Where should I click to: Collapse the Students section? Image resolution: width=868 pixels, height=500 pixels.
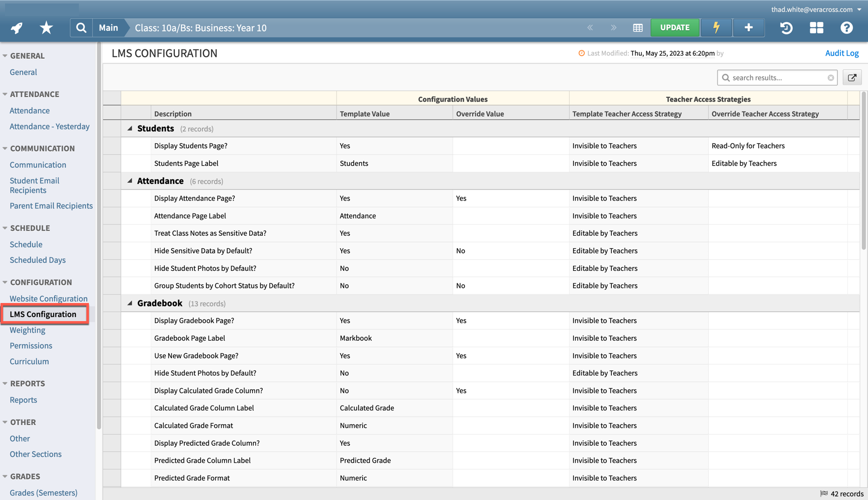pos(131,128)
